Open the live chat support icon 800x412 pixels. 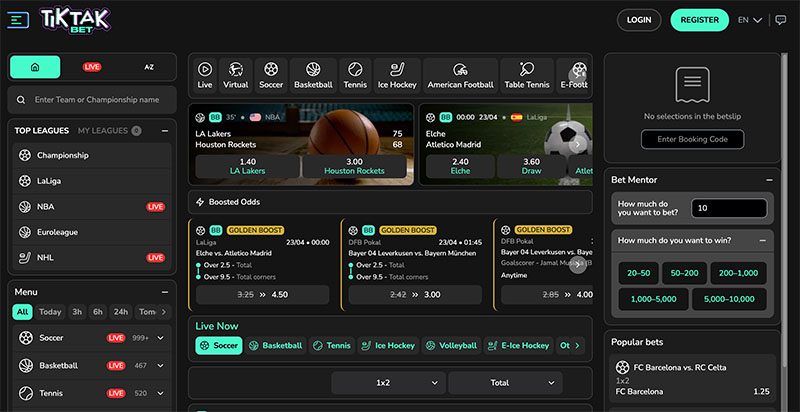tap(781, 20)
